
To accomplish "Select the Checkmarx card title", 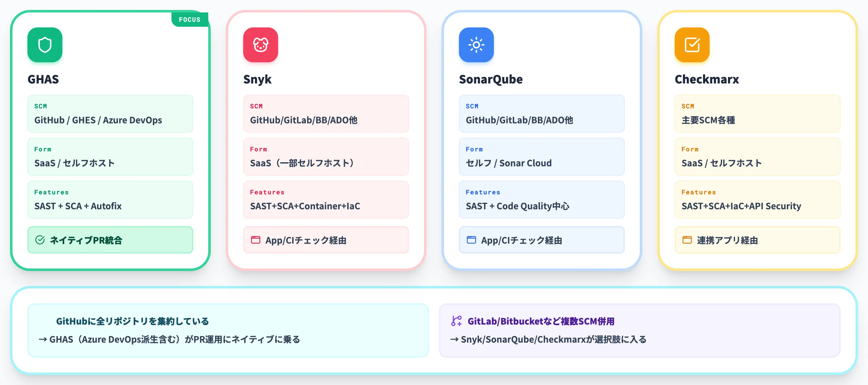I will click(x=706, y=79).
